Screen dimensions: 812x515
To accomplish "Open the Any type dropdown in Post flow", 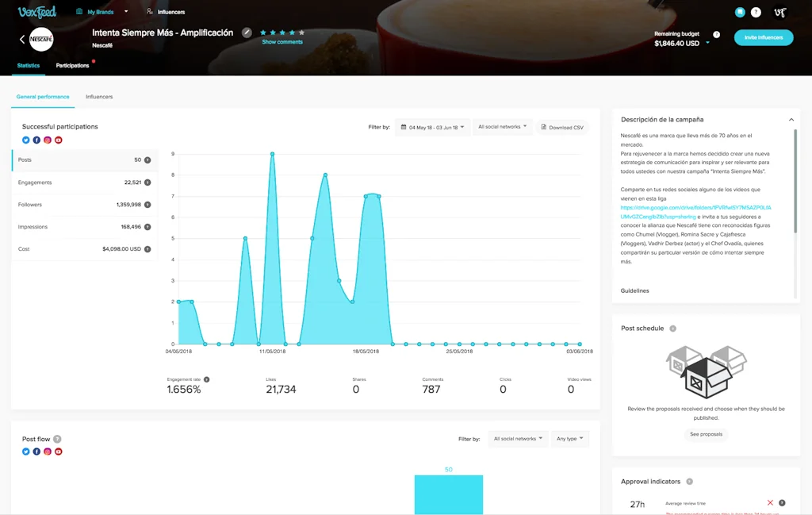I will tap(569, 438).
